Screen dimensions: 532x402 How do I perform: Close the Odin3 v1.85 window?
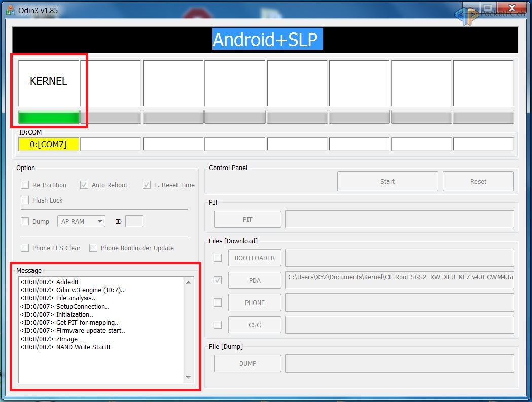512,8
